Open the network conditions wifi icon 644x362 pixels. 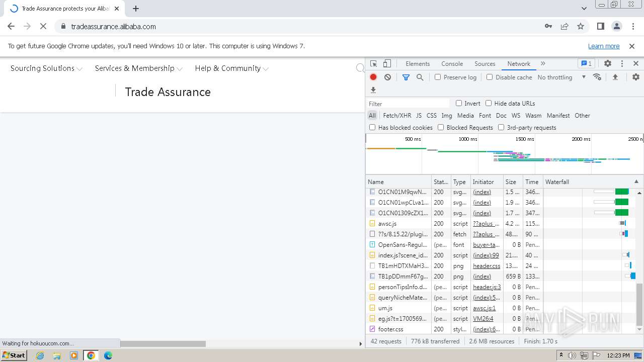597,77
